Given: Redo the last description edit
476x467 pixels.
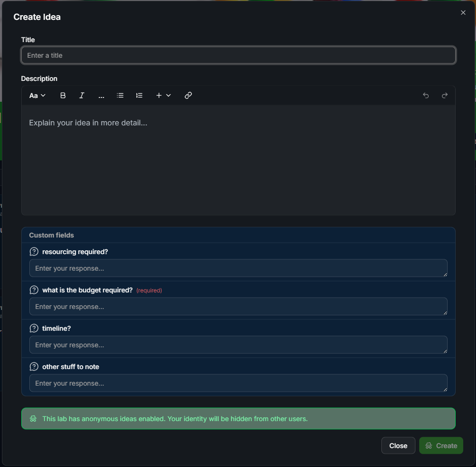Looking at the screenshot, I should [x=444, y=96].
